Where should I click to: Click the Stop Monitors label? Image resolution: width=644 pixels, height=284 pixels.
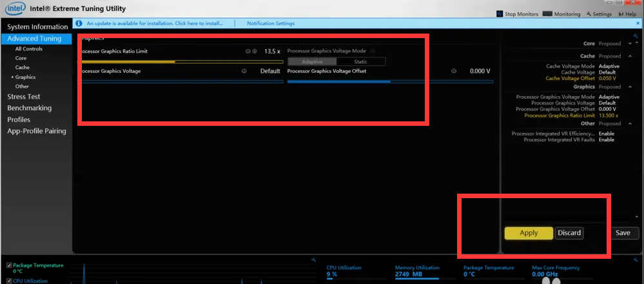click(x=522, y=14)
